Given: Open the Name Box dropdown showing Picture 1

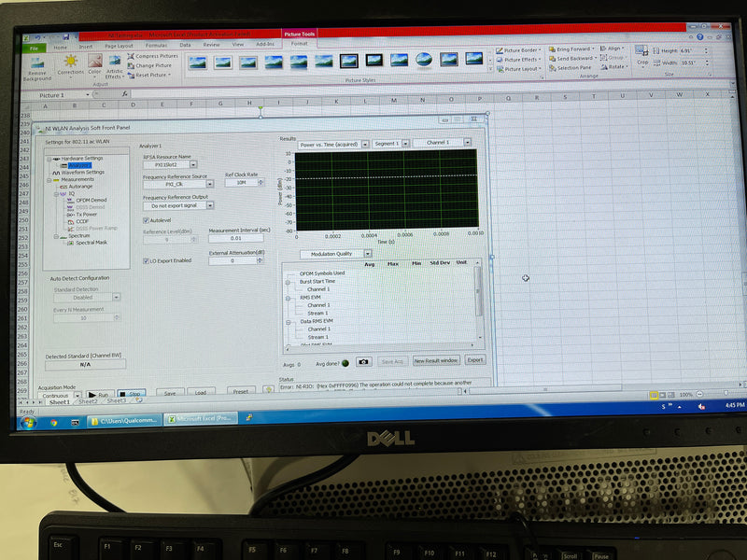Looking at the screenshot, I should [88, 95].
